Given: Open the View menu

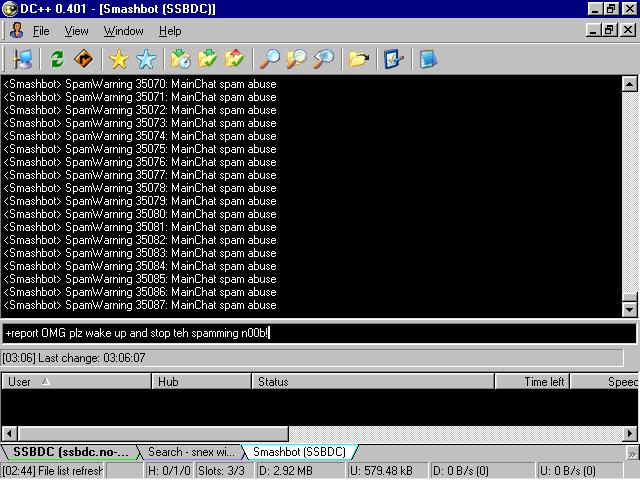Looking at the screenshot, I should pos(76,31).
